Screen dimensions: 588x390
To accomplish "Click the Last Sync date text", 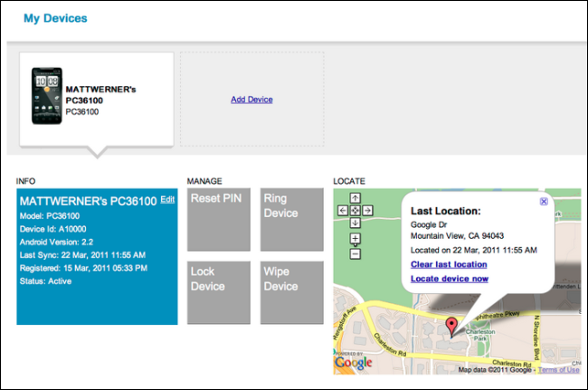I will coord(82,255).
